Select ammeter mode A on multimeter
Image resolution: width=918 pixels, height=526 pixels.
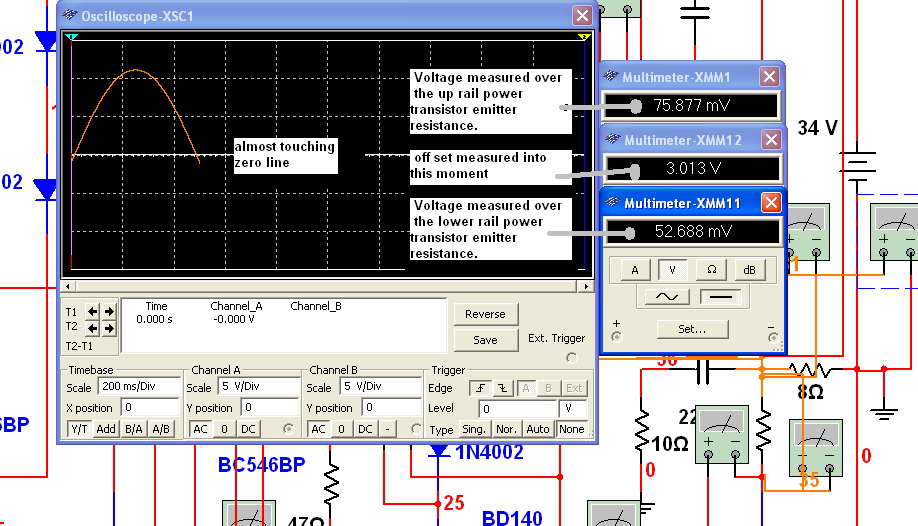pos(635,270)
